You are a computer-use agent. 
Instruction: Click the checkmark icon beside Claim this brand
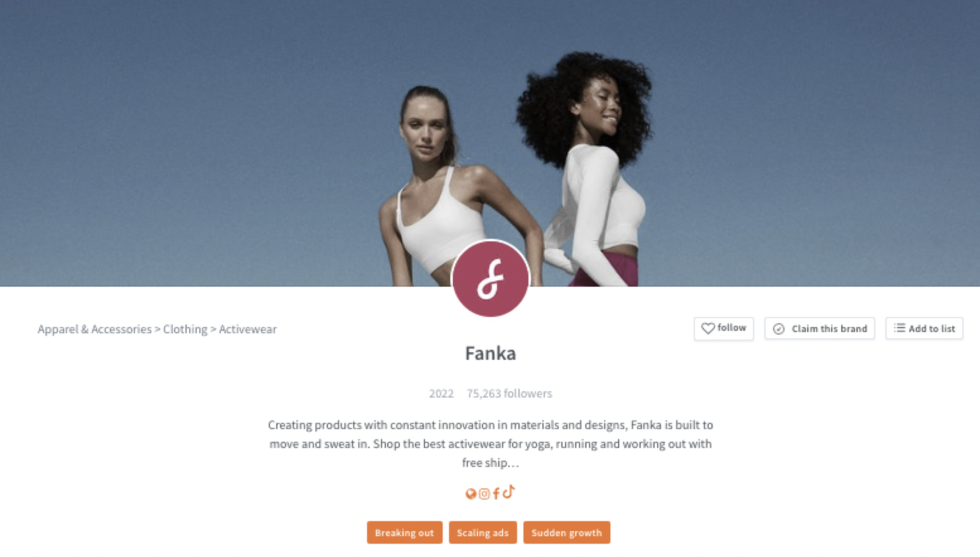tap(779, 329)
